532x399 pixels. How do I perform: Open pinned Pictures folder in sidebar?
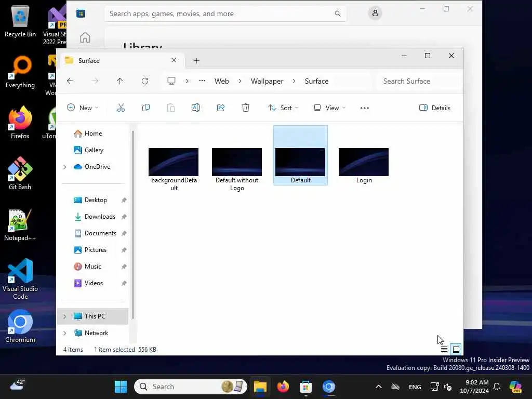click(96, 250)
